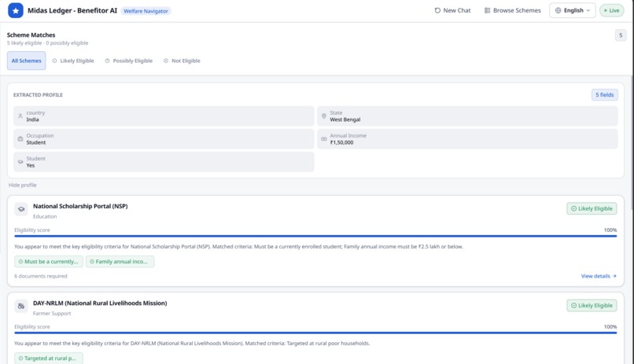Click the Student Yes field
This screenshot has height=364, width=634.
point(164,162)
